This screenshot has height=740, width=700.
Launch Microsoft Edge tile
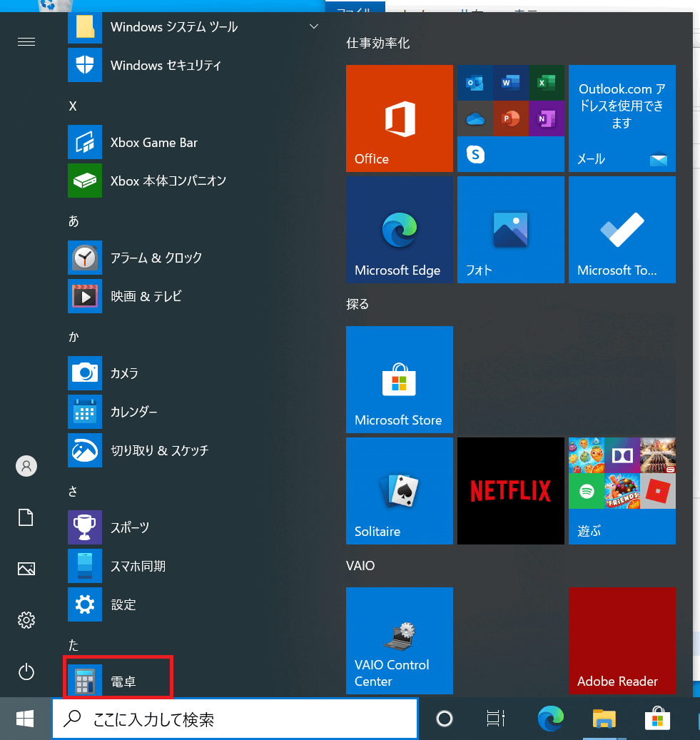click(x=400, y=230)
